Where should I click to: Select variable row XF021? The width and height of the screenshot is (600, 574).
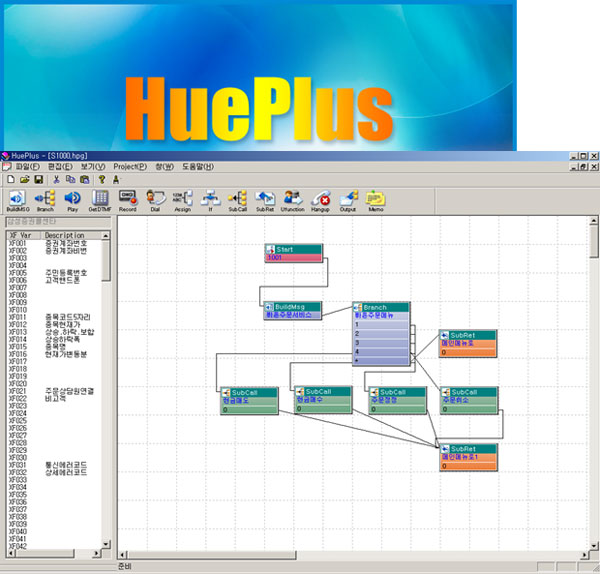[x=54, y=391]
